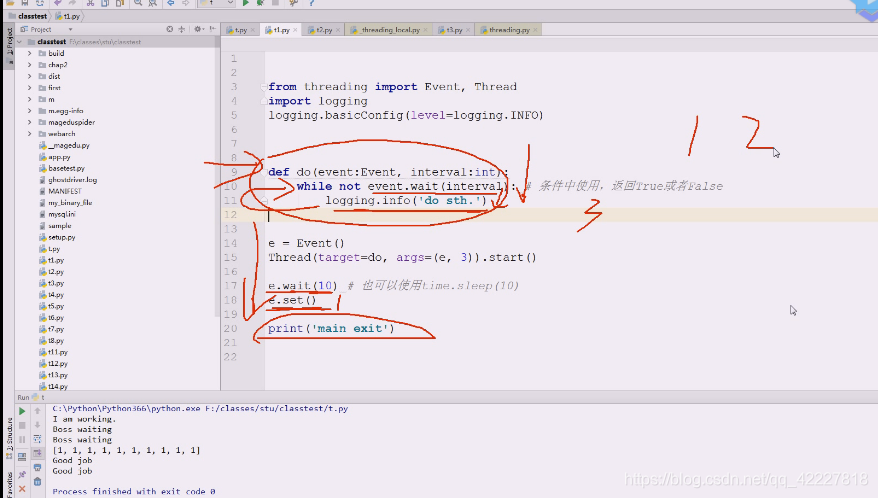
Task: Switch to the t2.py editor tab
Action: click(324, 30)
